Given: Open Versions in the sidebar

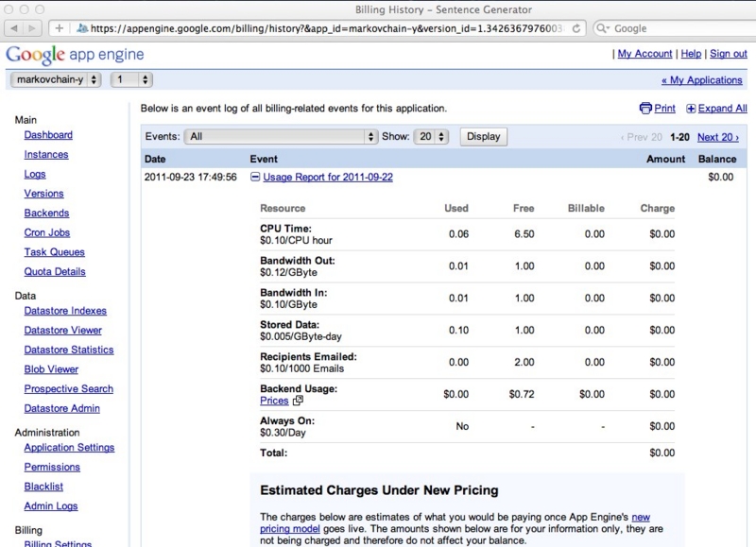Looking at the screenshot, I should click(43, 194).
